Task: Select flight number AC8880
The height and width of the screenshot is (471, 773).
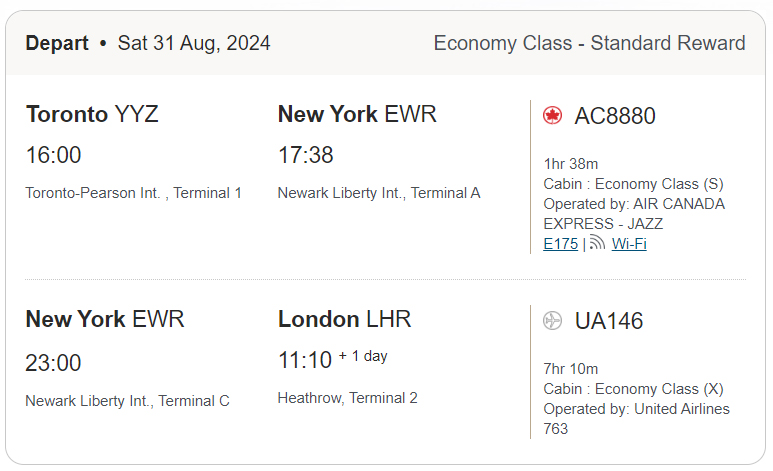Action: pos(615,116)
